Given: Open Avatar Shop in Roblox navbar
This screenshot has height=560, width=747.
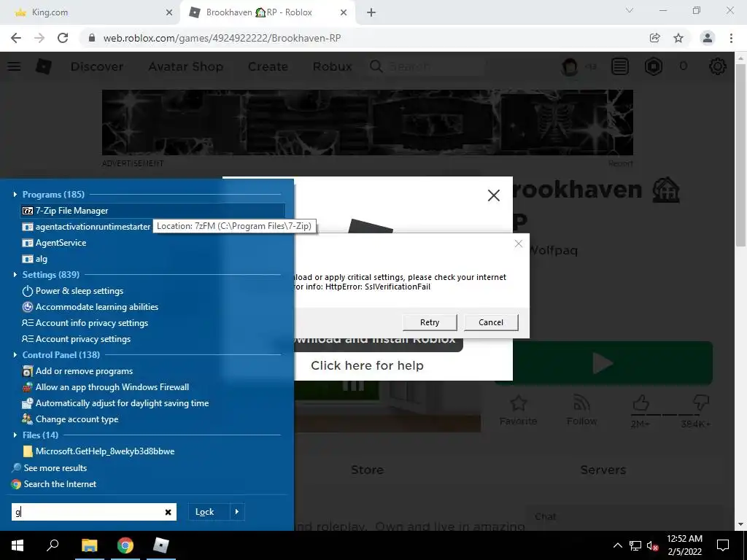Looking at the screenshot, I should [186, 66].
